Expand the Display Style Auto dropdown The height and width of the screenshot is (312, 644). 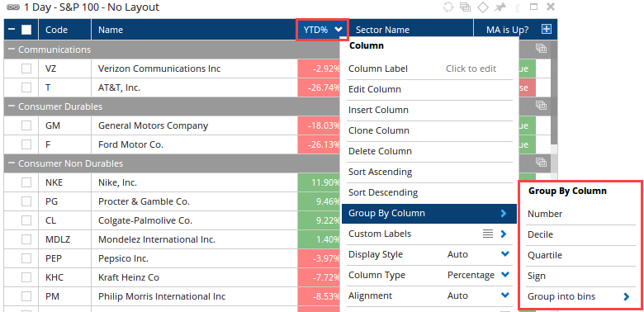pos(505,254)
